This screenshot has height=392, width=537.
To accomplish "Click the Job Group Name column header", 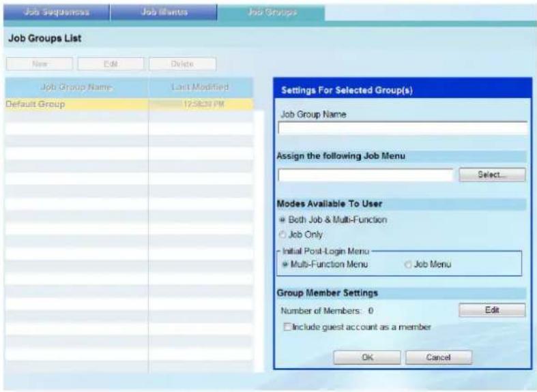I will click(76, 87).
